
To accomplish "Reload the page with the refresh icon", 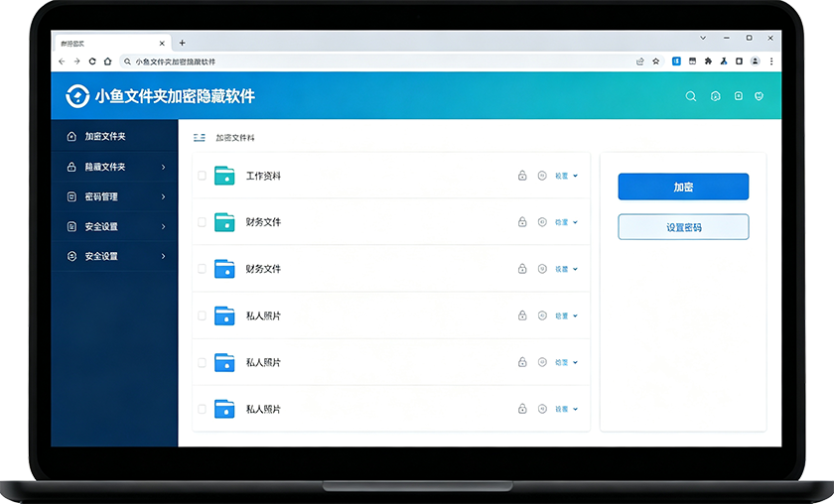I will [x=92, y=62].
